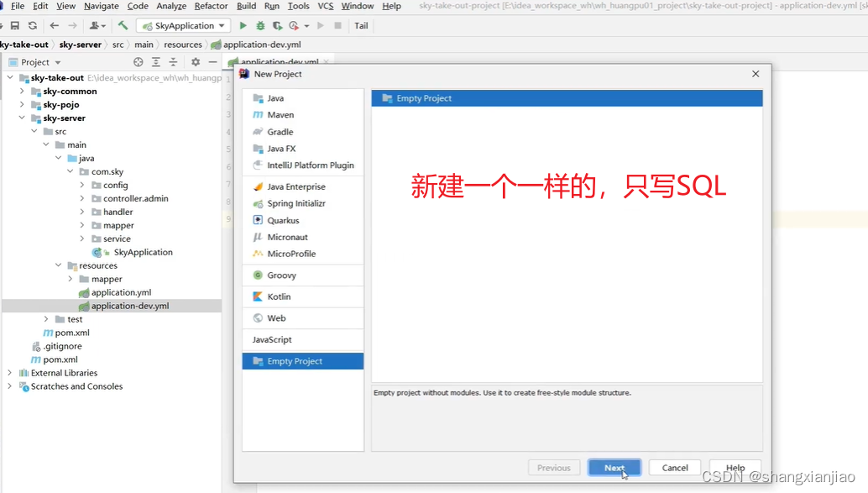
Task: Select Maven project type in dialog
Action: pos(303,115)
